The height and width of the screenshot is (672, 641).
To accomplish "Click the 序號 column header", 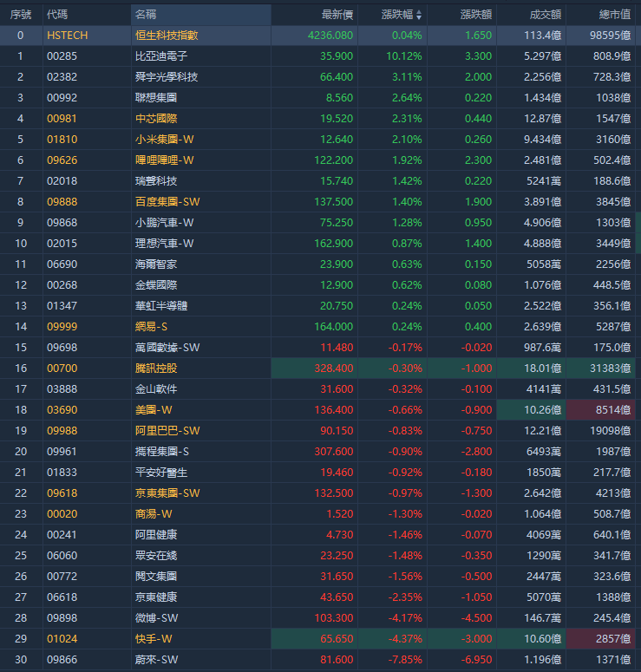I will click(21, 15).
